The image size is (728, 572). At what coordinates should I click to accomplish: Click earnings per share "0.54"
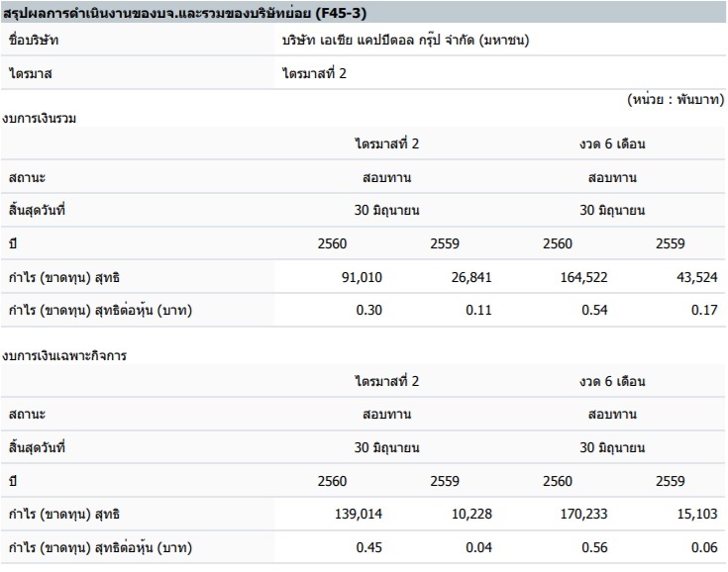point(594,310)
